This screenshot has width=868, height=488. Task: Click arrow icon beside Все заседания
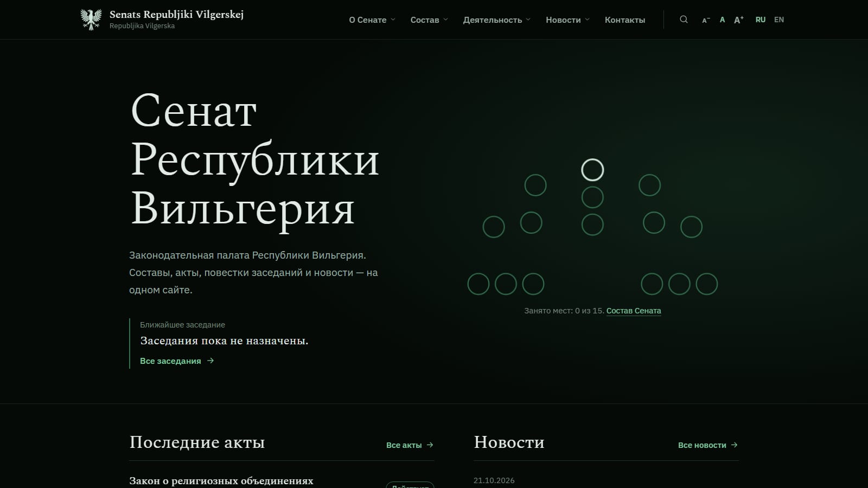(x=210, y=361)
